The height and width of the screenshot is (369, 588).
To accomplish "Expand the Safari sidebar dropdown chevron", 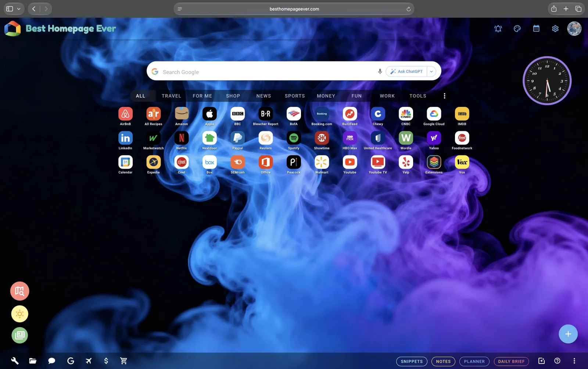I will pyautogui.click(x=19, y=9).
